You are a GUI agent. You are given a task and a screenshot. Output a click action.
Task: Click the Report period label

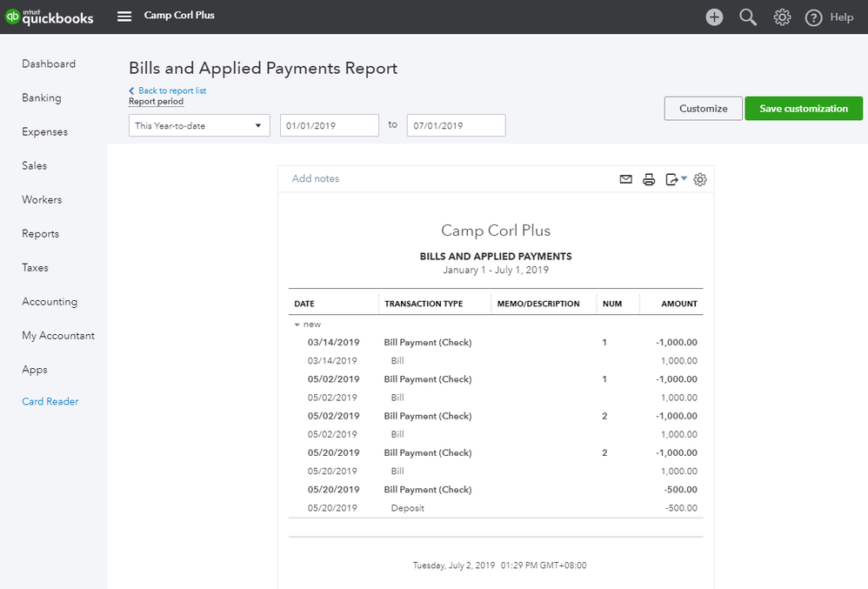tap(156, 101)
